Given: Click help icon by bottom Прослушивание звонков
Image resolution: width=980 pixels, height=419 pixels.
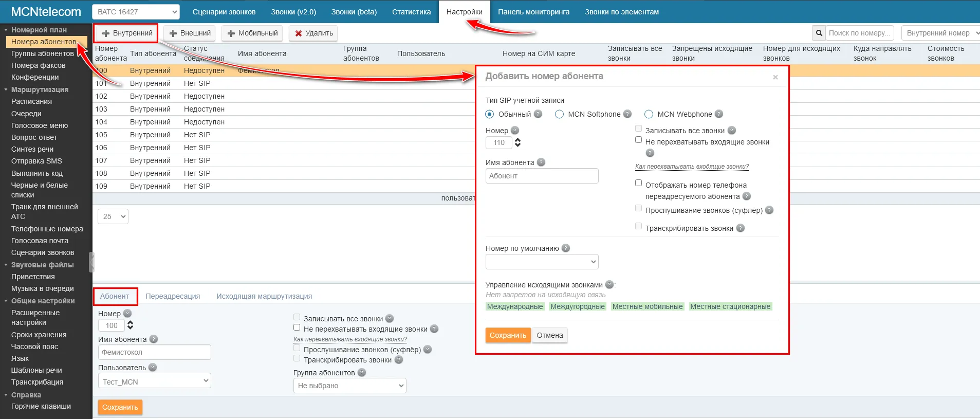Looking at the screenshot, I should [x=428, y=350].
